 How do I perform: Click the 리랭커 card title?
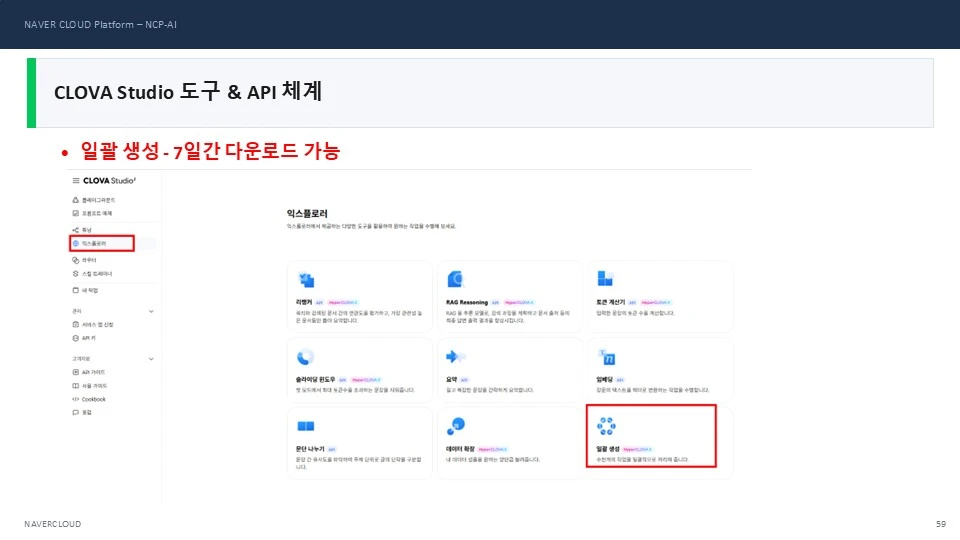304,302
